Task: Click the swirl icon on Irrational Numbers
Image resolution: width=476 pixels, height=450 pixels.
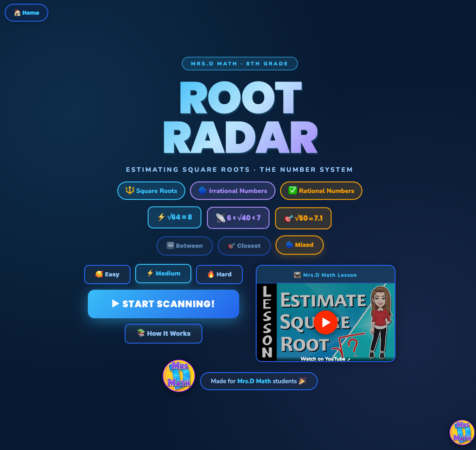Action: (x=203, y=190)
